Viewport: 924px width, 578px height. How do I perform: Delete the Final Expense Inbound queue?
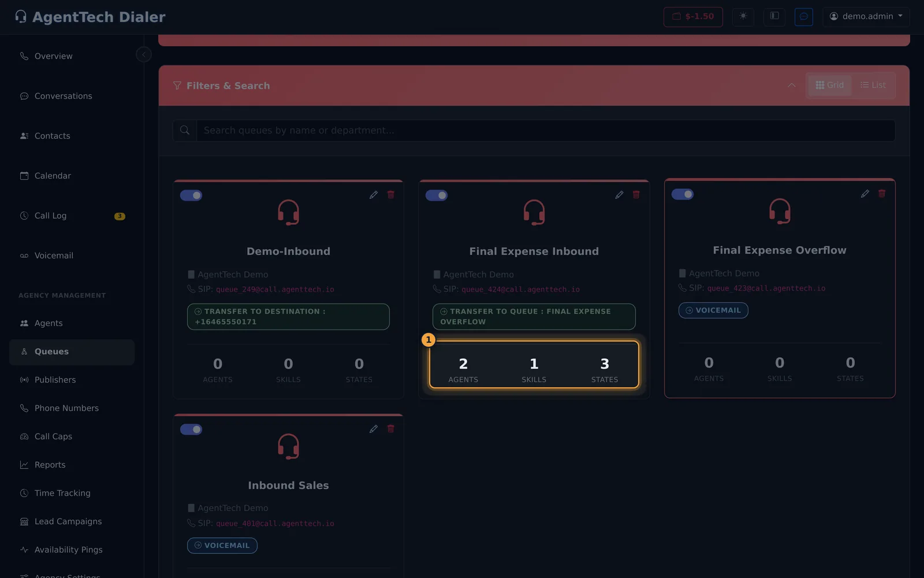(x=636, y=195)
